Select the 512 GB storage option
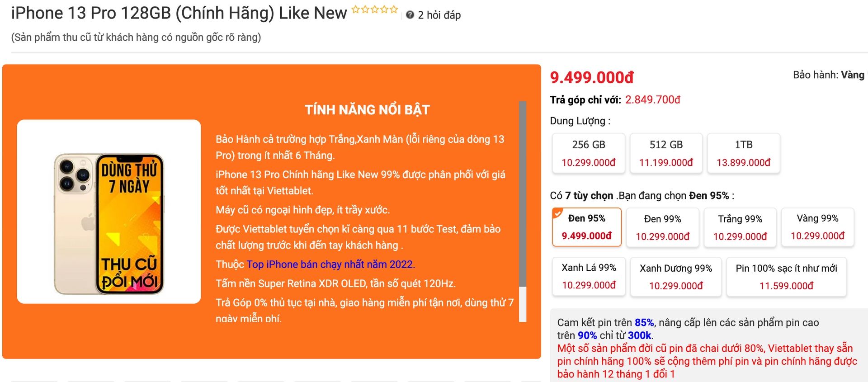This screenshot has height=382, width=868. pos(666,153)
